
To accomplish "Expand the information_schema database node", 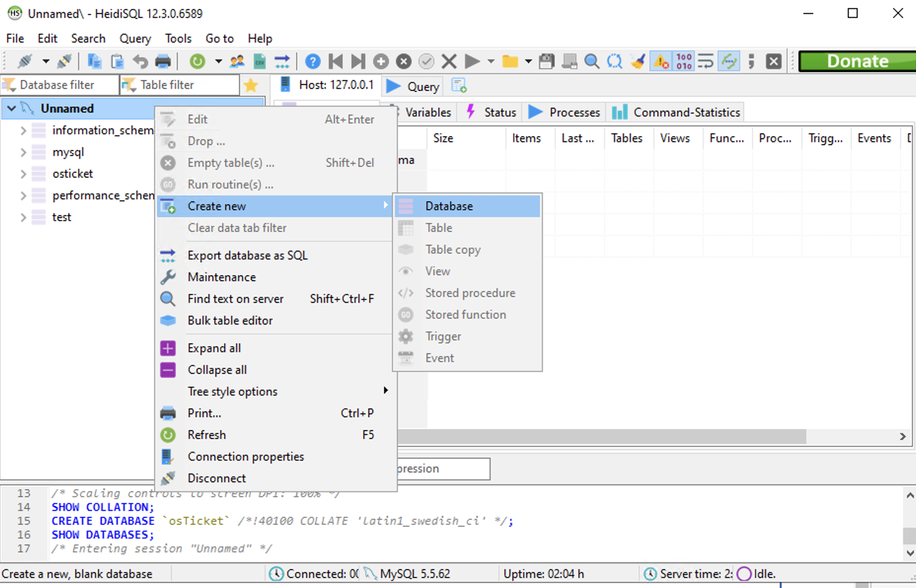I will [23, 130].
